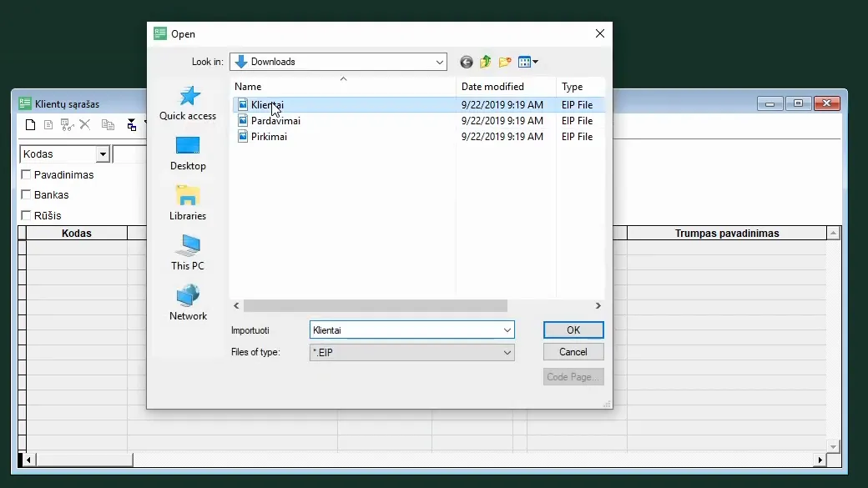
Task: Click the Klientai file icon
Action: pos(243,104)
